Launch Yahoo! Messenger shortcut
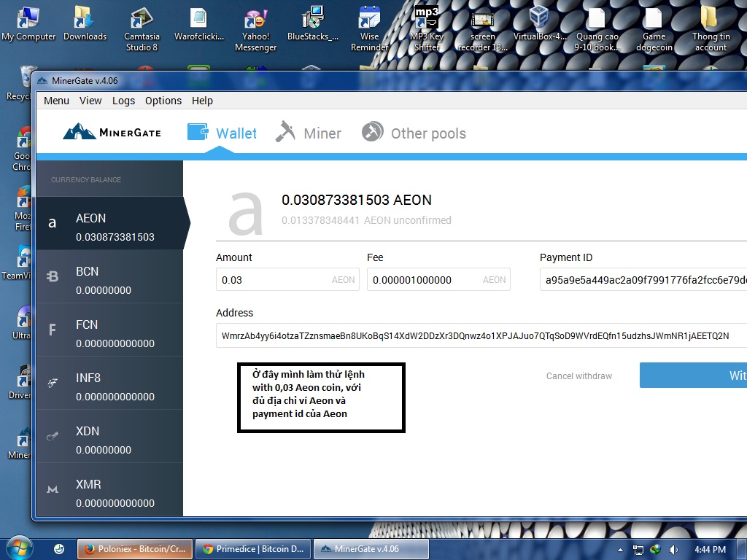The height and width of the screenshot is (560, 747). [255, 28]
